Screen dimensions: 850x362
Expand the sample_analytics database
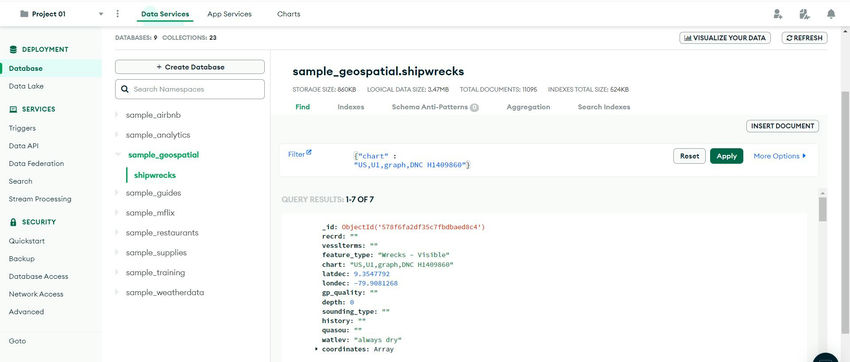[117, 134]
